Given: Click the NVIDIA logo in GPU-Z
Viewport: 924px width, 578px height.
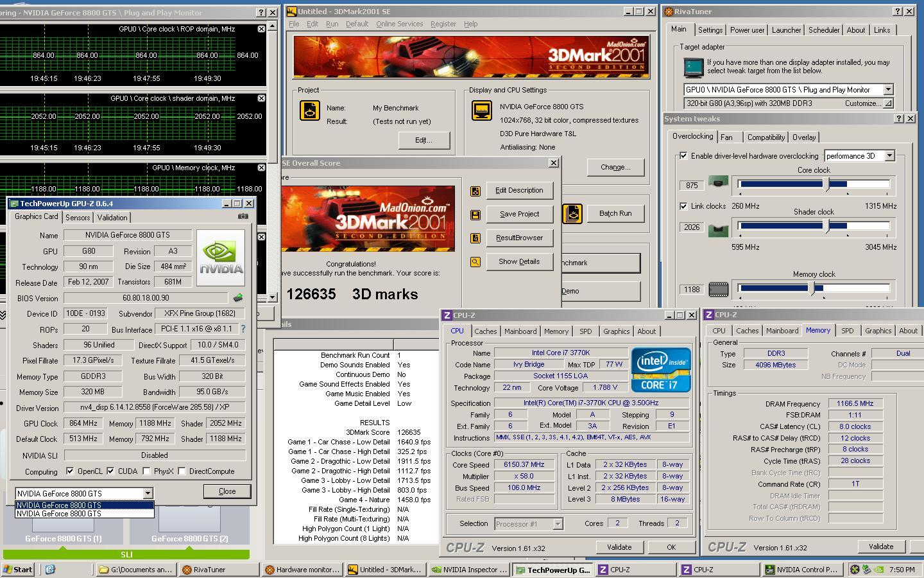Looking at the screenshot, I should click(x=220, y=258).
